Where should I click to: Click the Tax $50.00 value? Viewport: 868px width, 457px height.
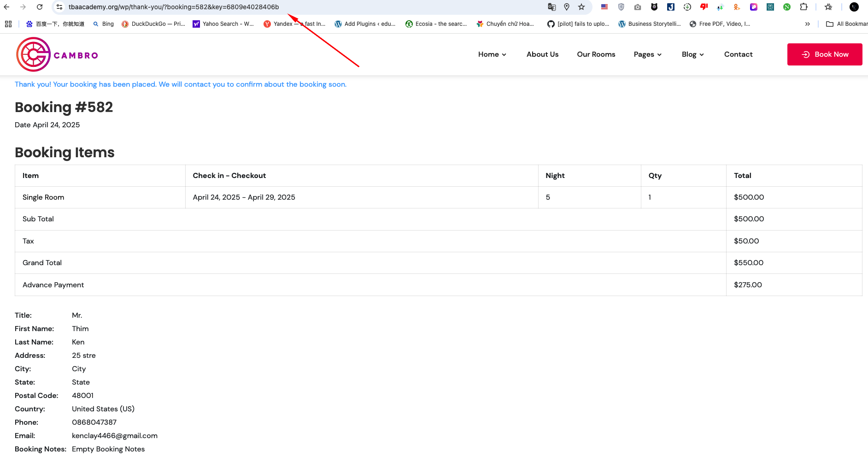pos(746,241)
